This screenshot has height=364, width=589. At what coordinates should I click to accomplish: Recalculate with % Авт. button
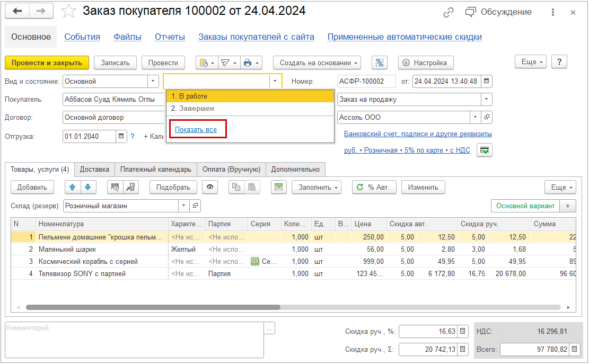374,187
